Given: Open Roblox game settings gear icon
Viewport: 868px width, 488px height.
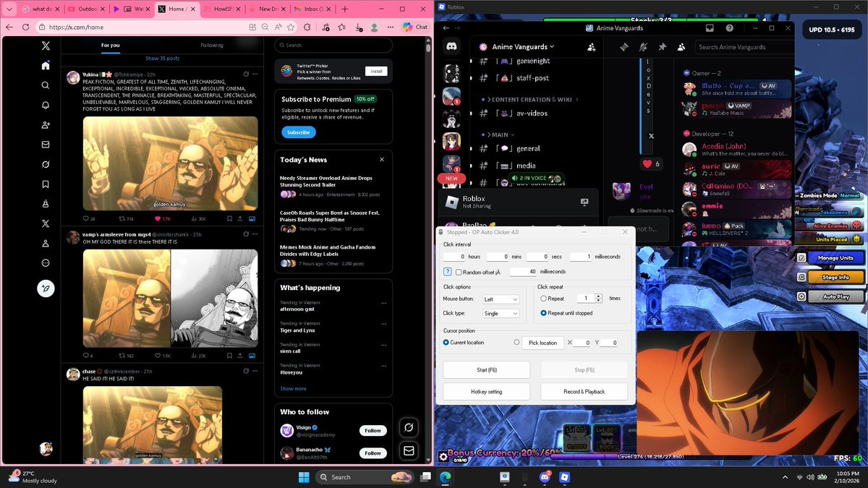Looking at the screenshot, I should click(443, 457).
